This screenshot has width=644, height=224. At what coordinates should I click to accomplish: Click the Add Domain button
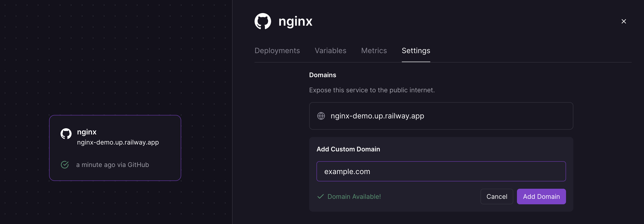pyautogui.click(x=541, y=196)
